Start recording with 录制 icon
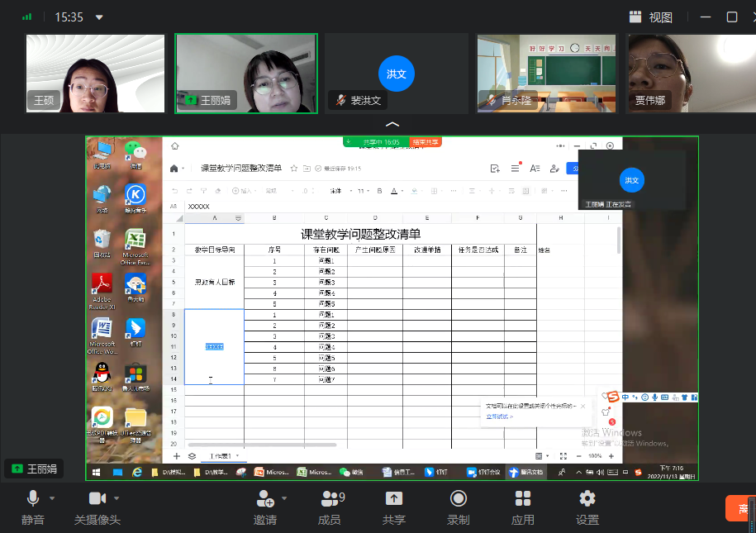756x533 pixels. (x=458, y=499)
